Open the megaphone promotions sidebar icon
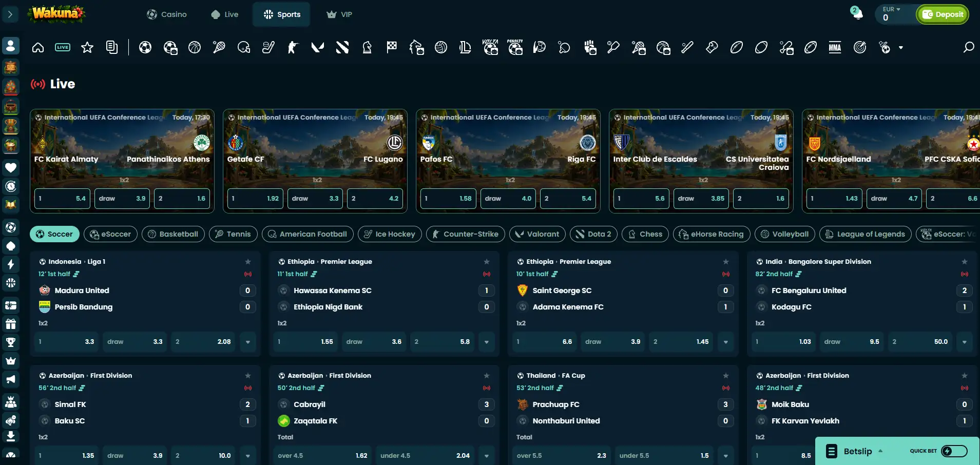Screen dimensions: 980x465 point(11,379)
